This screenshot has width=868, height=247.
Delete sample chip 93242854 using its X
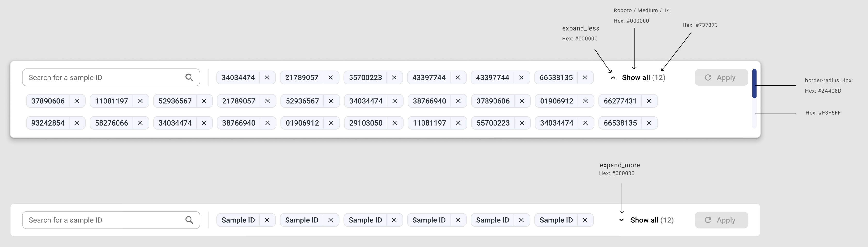point(77,123)
